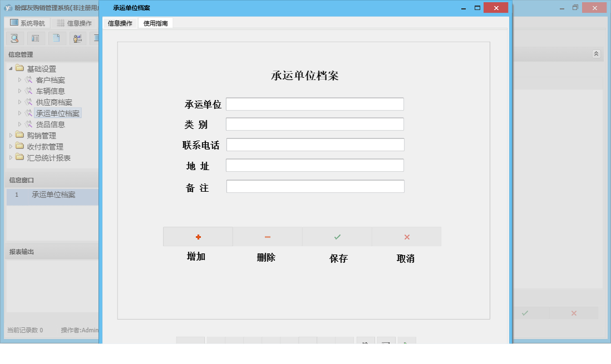Click the green checkmark icon above 保存
Screen dimensions: 611x364
[x=337, y=236]
